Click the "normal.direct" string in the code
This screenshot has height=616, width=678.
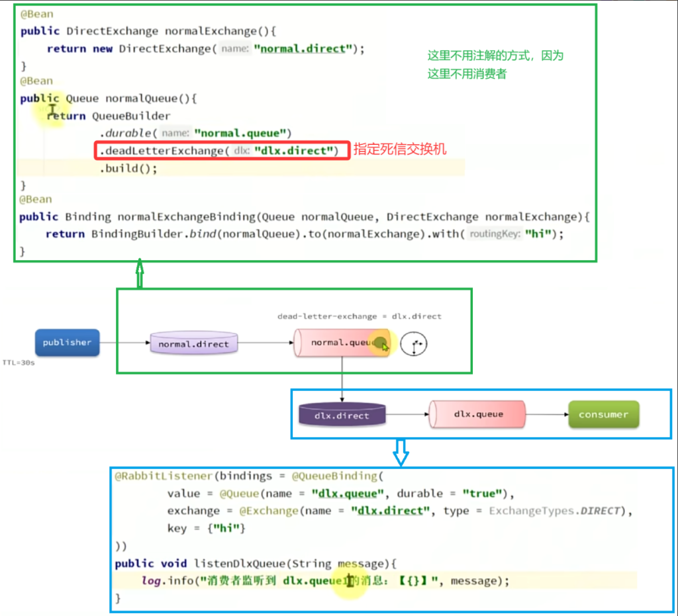[306, 49]
